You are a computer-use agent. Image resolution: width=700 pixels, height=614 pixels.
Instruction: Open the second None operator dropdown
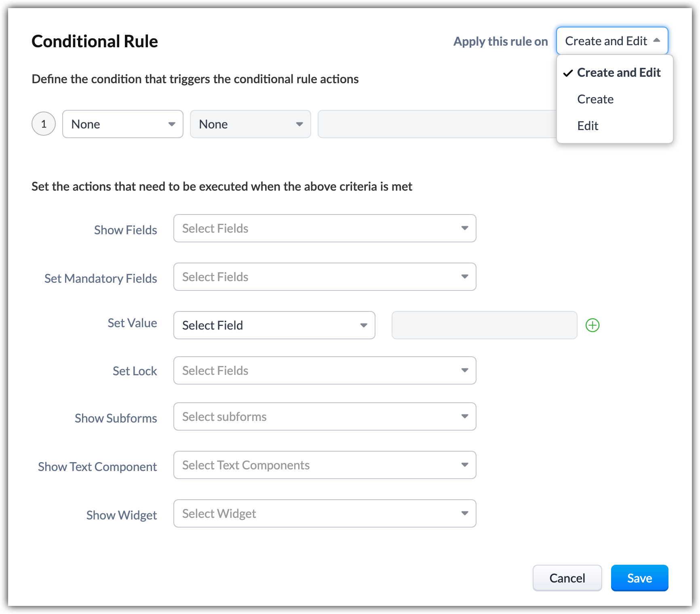[250, 124]
